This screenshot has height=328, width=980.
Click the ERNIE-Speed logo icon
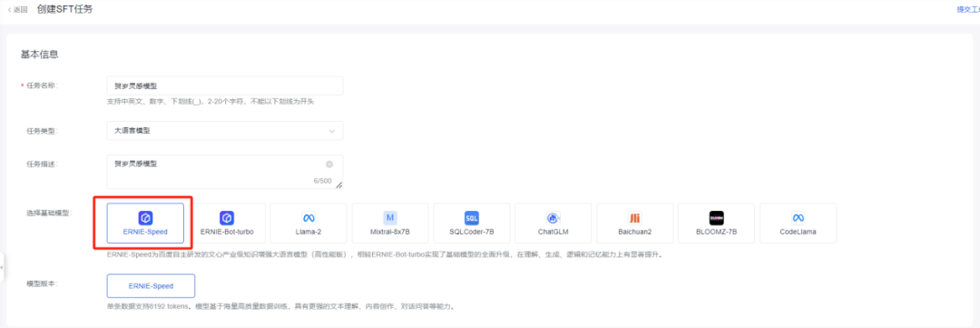[x=145, y=218]
